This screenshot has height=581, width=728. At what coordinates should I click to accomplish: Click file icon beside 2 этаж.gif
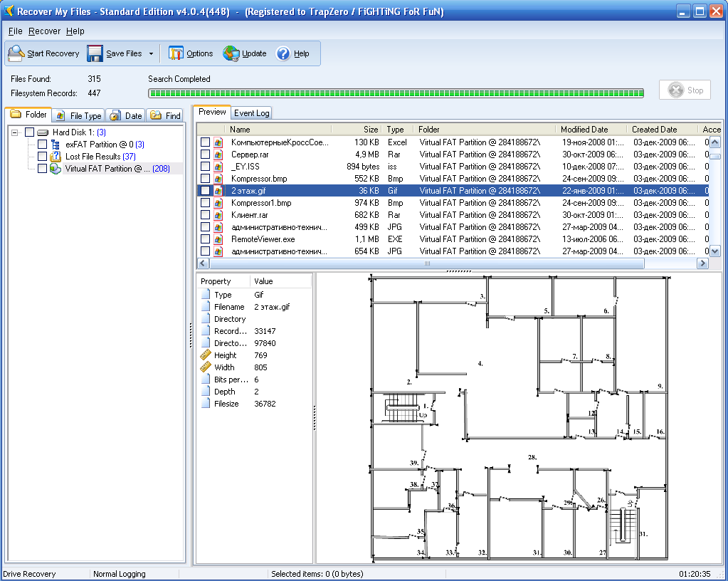click(218, 190)
